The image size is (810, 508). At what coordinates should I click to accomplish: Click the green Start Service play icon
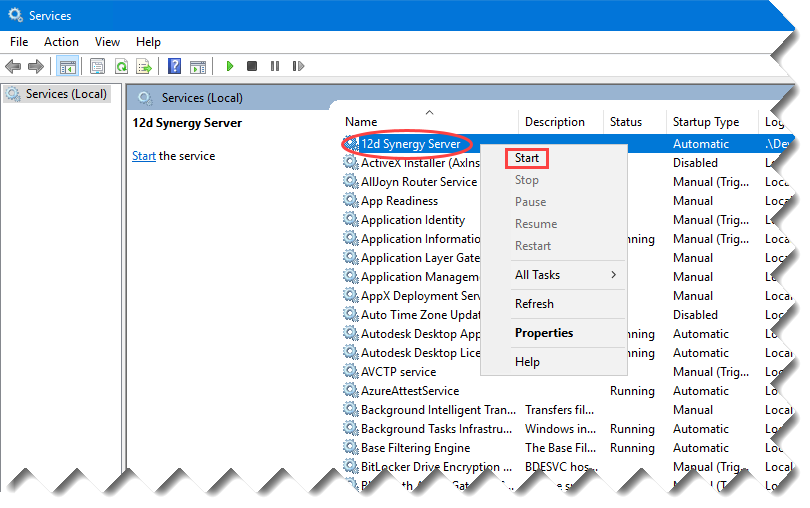pos(230,66)
